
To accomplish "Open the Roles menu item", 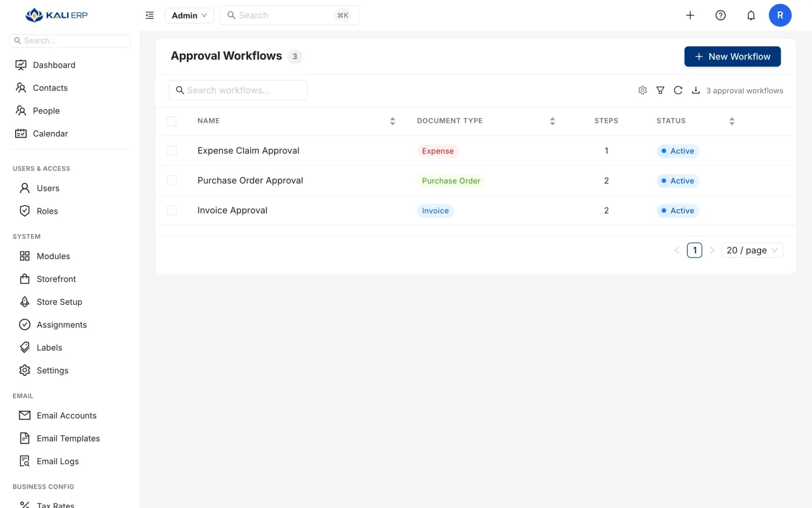I will coord(71,211).
